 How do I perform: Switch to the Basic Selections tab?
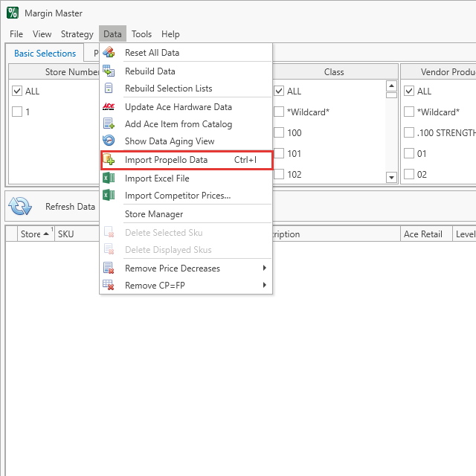click(45, 53)
